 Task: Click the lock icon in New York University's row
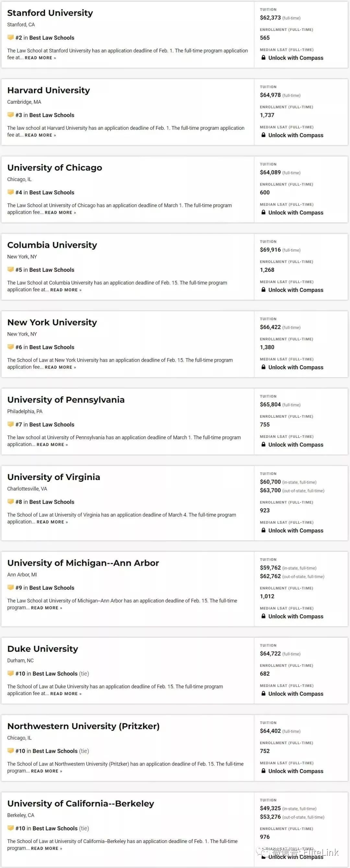pos(263,367)
